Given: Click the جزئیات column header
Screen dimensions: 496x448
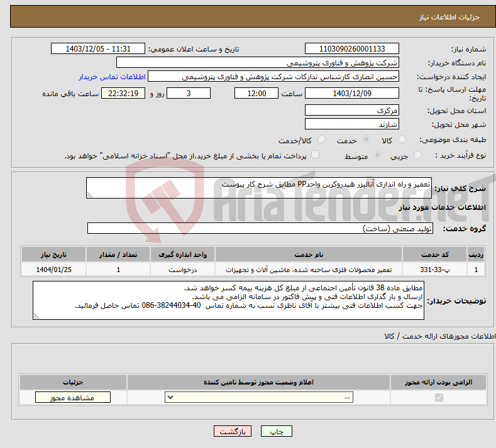Looking at the screenshot, I should (73, 382).
